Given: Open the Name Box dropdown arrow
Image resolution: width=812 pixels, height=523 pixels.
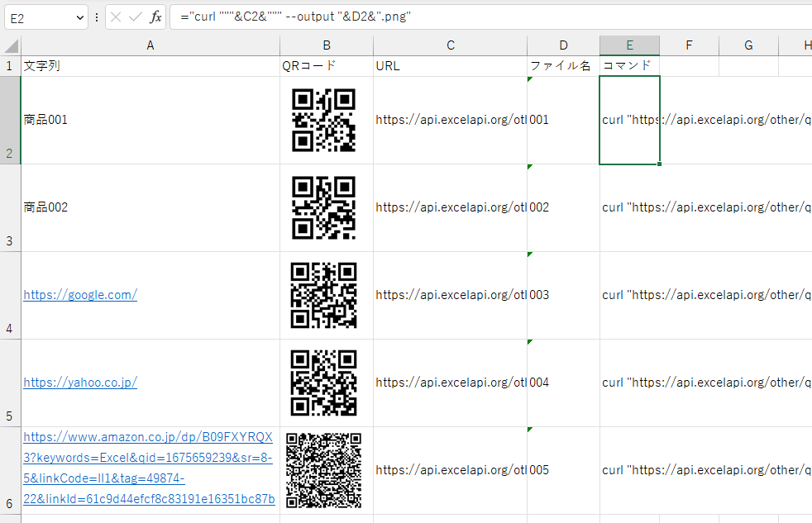Looking at the screenshot, I should (79, 17).
